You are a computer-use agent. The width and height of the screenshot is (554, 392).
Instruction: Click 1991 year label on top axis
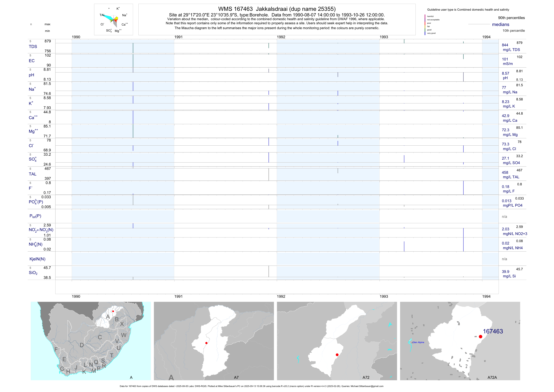click(x=178, y=37)
